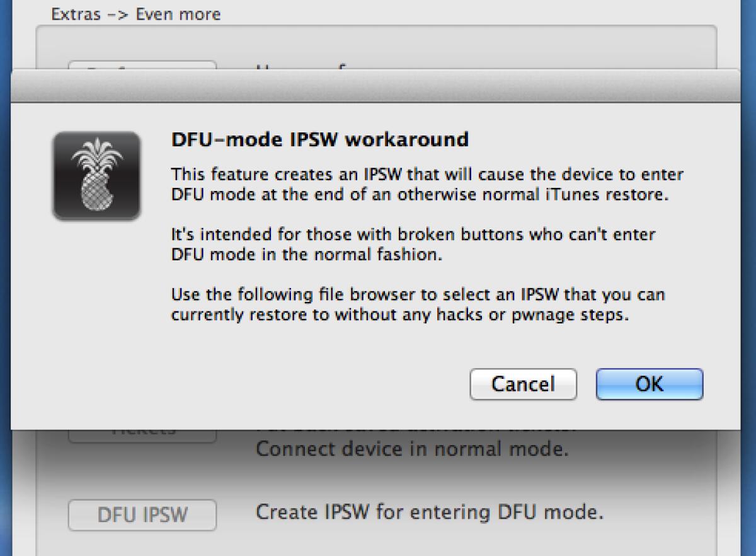This screenshot has height=556, width=756.
Task: Click the DFU IPSW button
Action: pyautogui.click(x=142, y=515)
